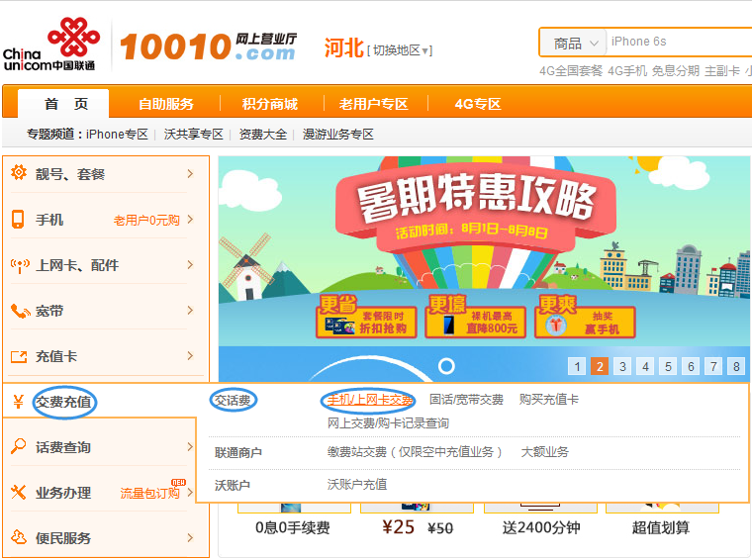The image size is (752, 560).
Task: Click the 4G手机 hot search link
Action: tap(627, 71)
